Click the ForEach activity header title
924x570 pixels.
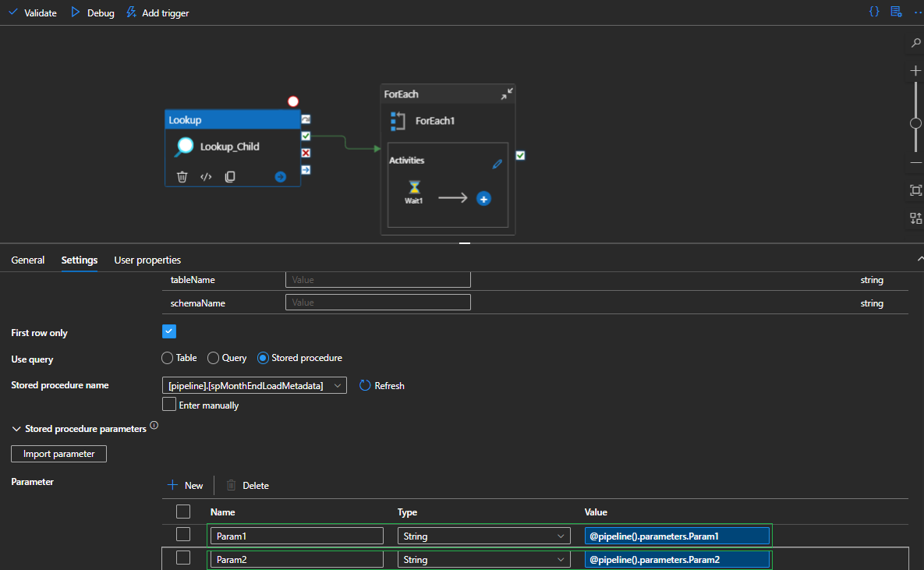pos(402,94)
